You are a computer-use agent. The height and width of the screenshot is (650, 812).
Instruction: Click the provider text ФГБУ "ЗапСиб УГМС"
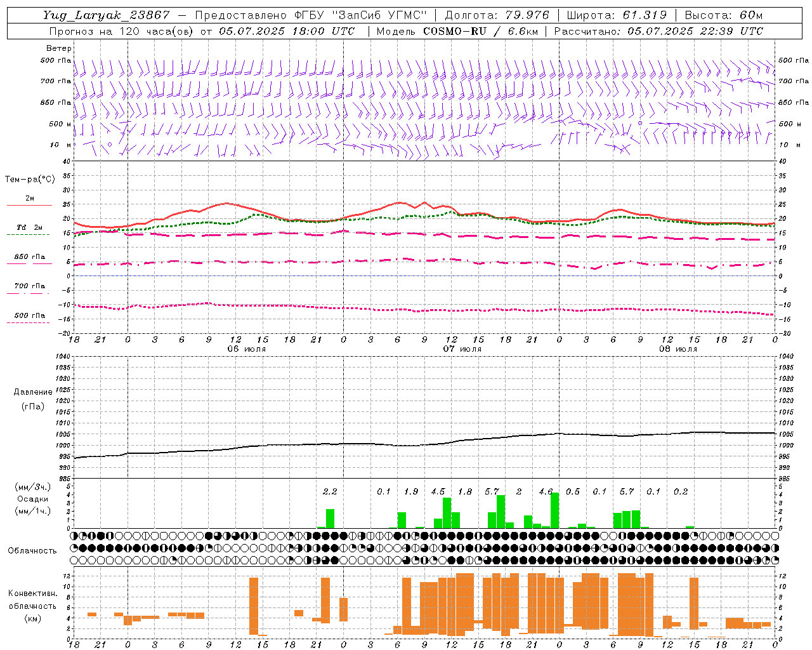tap(360, 15)
